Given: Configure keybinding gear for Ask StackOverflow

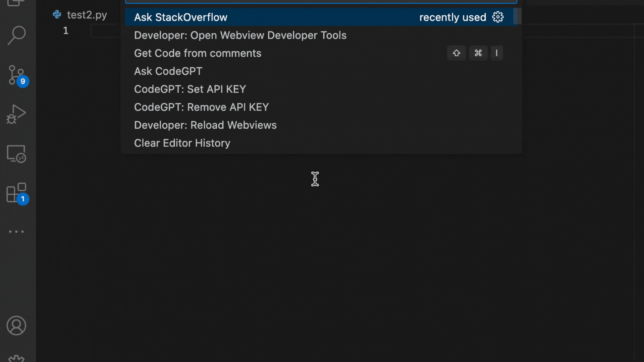Looking at the screenshot, I should pos(498,17).
